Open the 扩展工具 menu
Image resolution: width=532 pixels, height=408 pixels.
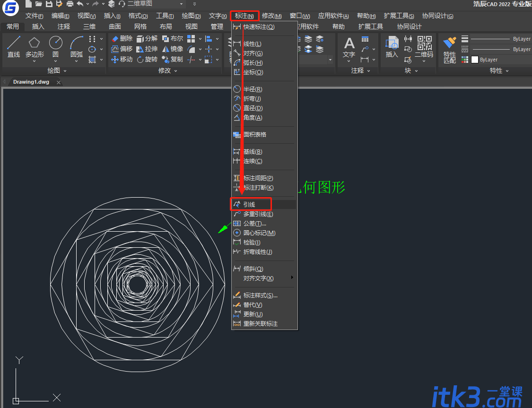(399, 16)
